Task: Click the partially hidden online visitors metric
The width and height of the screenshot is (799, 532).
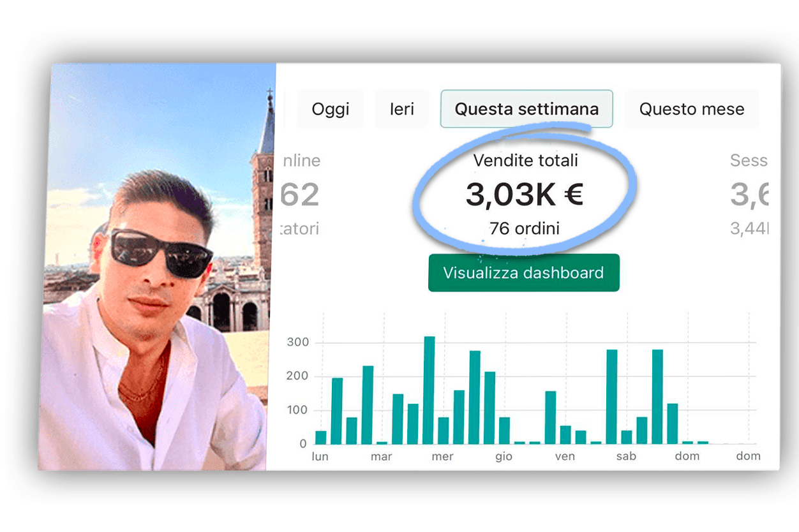Action: 301,194
